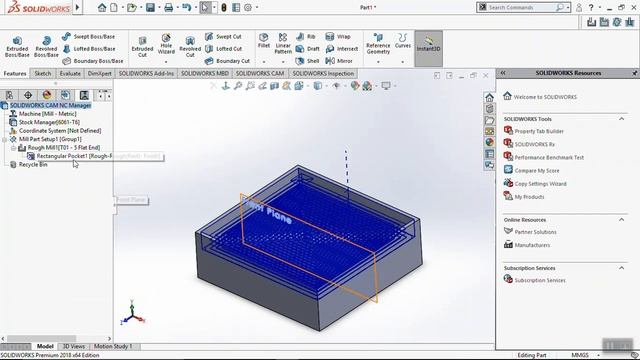Viewport: 640px width, 360px height.
Task: Open SOLIDWORKS Rx link
Action: tap(534, 144)
